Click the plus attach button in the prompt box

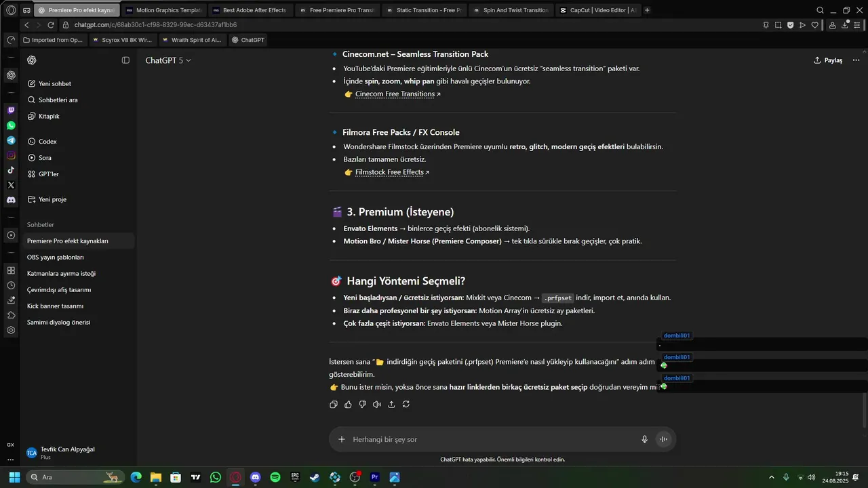(x=342, y=439)
